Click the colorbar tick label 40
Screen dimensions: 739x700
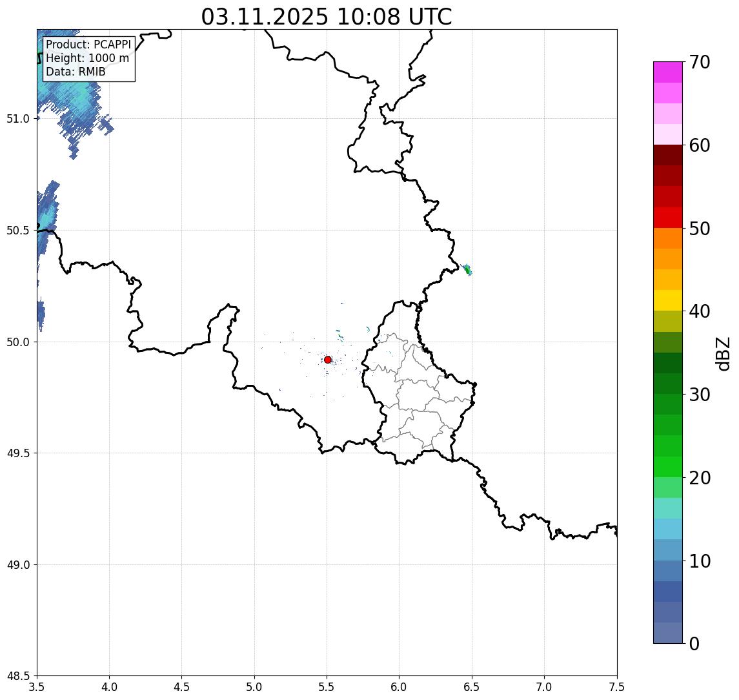[x=700, y=311]
